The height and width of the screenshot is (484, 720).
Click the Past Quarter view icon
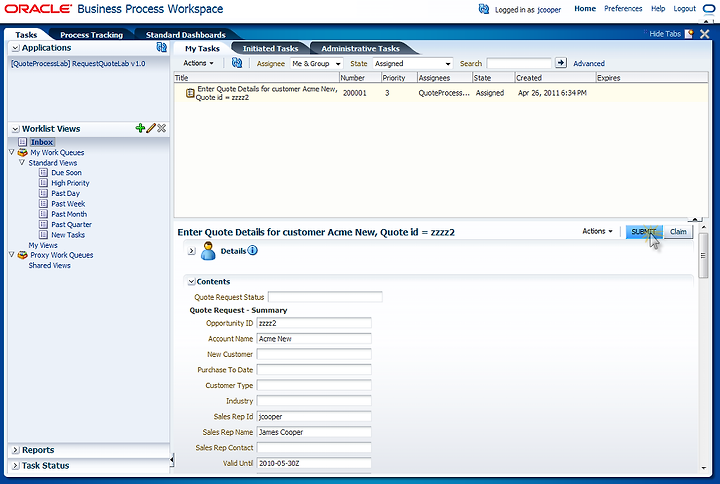[43, 224]
